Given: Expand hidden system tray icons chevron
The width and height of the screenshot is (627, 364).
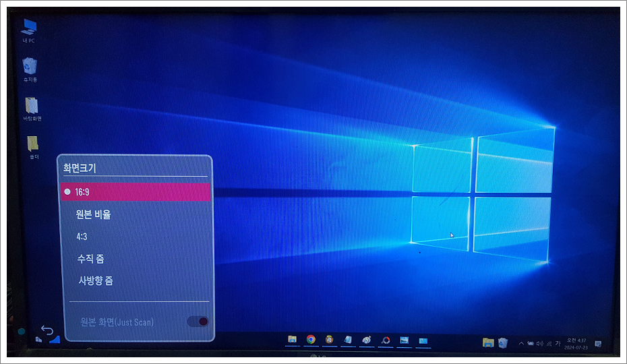Looking at the screenshot, I should (521, 343).
